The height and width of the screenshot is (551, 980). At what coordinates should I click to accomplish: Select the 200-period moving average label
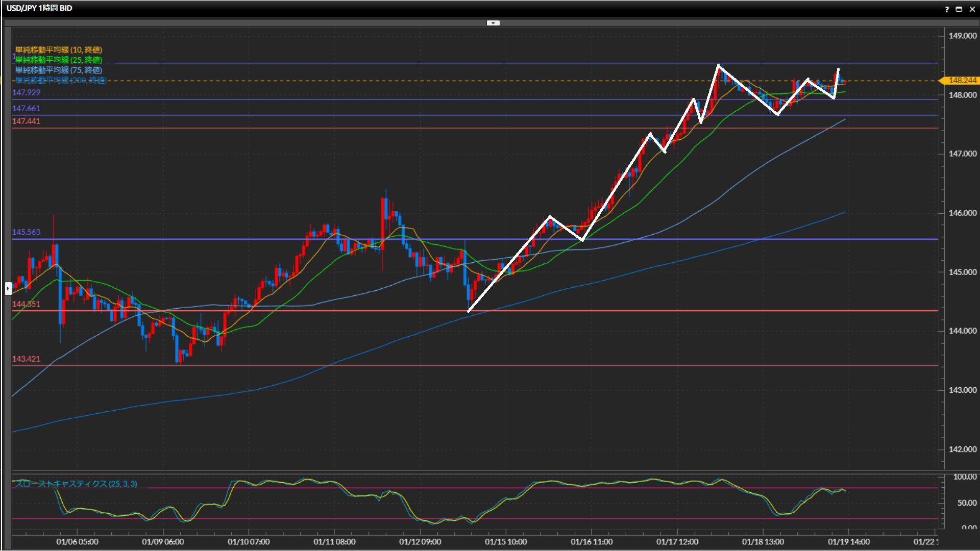coord(60,80)
